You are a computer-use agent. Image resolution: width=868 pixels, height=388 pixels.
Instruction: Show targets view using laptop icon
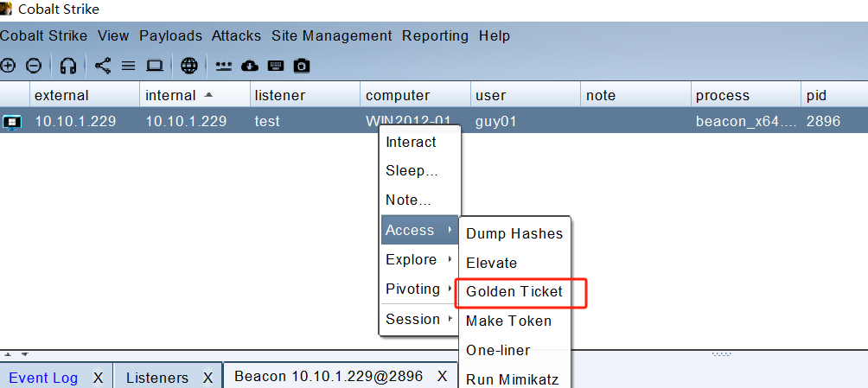point(155,66)
